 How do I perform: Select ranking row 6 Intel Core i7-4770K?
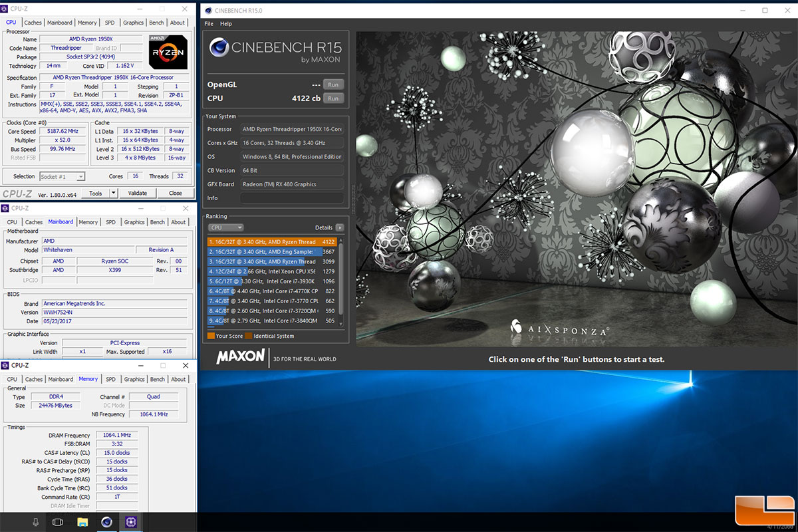[x=273, y=291]
